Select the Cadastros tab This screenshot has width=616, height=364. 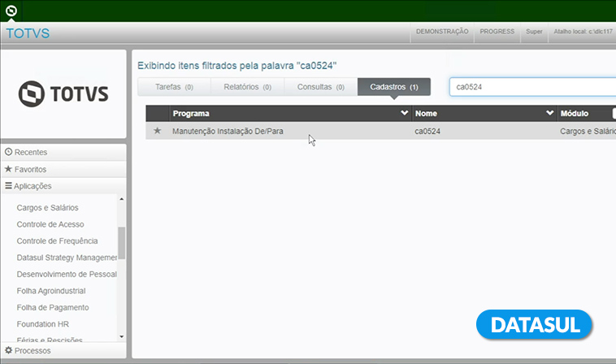pyautogui.click(x=394, y=86)
